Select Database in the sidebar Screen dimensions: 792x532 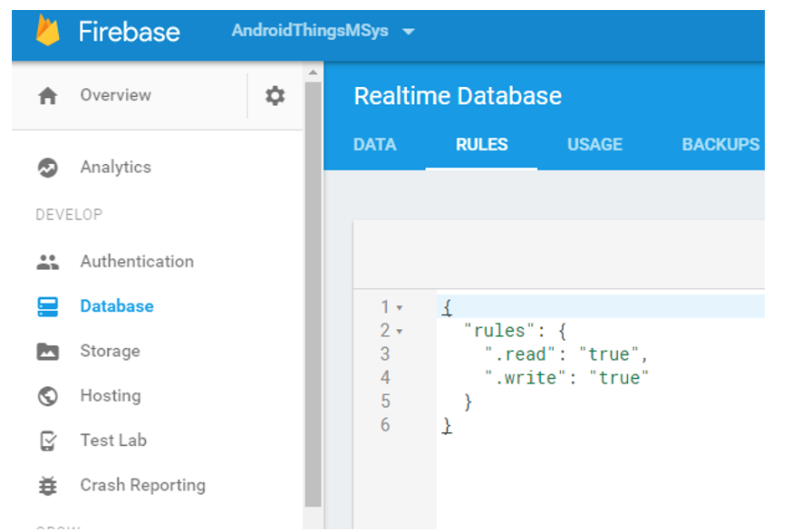click(117, 306)
